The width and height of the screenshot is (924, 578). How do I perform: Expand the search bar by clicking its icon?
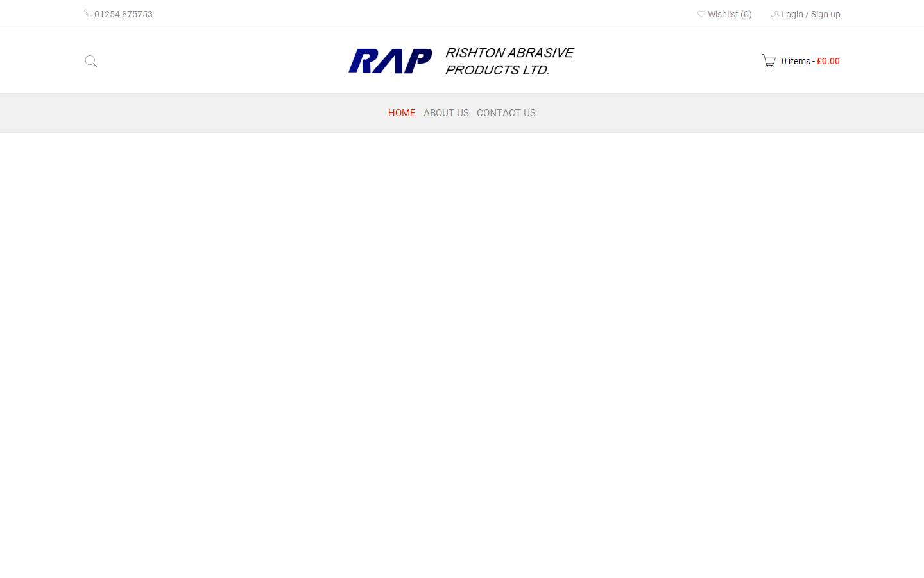(90, 61)
